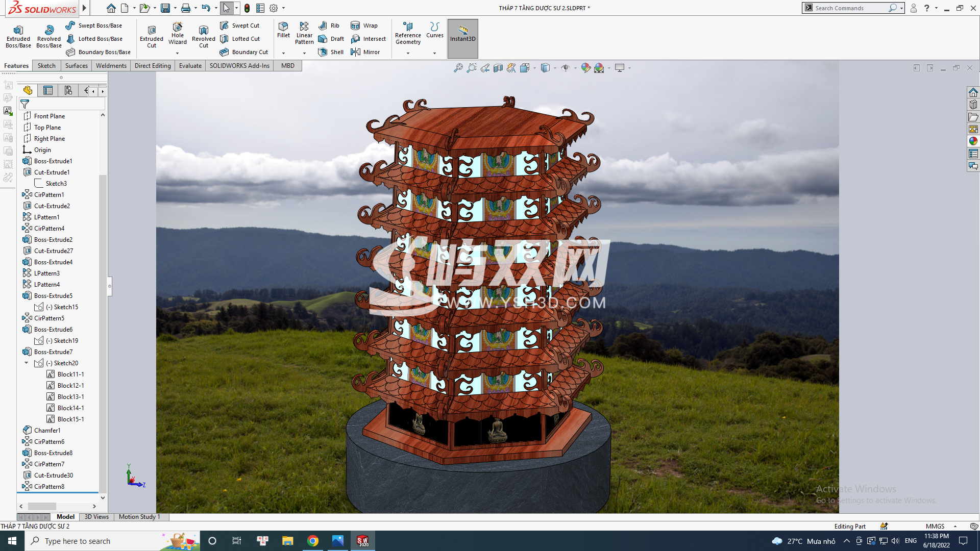Screen dimensions: 980x551
Task: Open the Reference Geometry dropdown arrow
Action: click(x=408, y=53)
